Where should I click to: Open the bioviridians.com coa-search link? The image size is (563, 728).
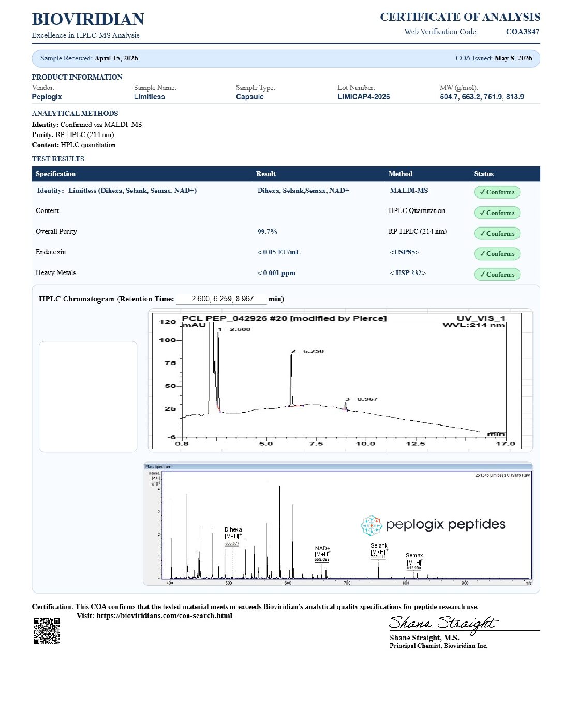pyautogui.click(x=164, y=616)
